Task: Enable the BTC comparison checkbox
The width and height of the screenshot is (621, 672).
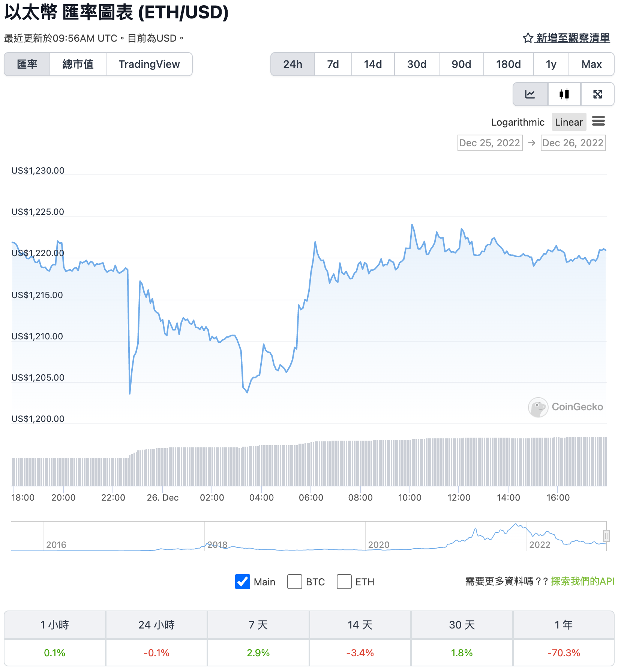Action: pos(295,582)
